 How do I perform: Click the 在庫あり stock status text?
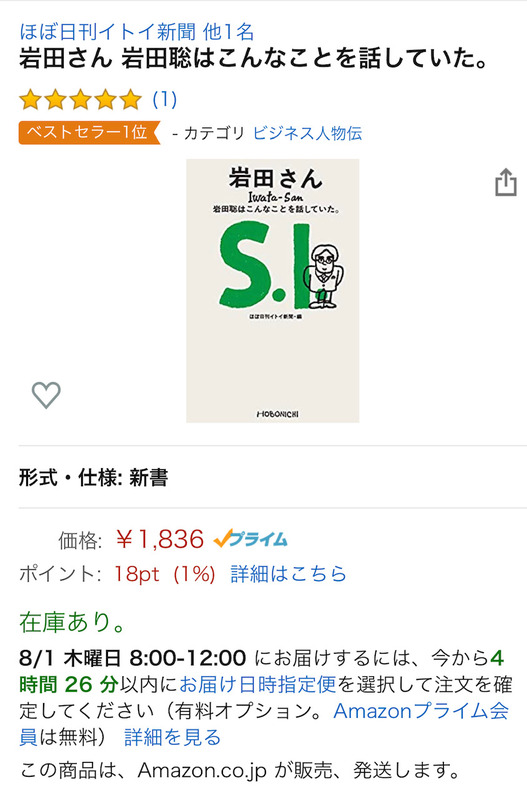coord(72,622)
